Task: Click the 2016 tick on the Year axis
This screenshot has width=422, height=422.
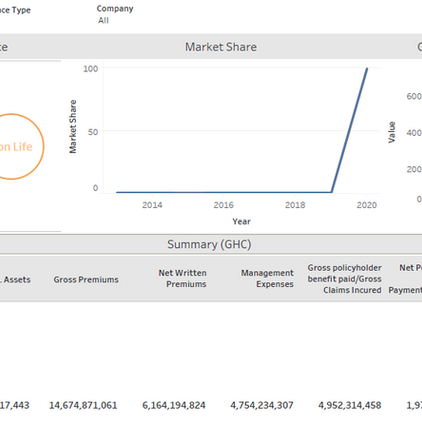Action: (223, 205)
